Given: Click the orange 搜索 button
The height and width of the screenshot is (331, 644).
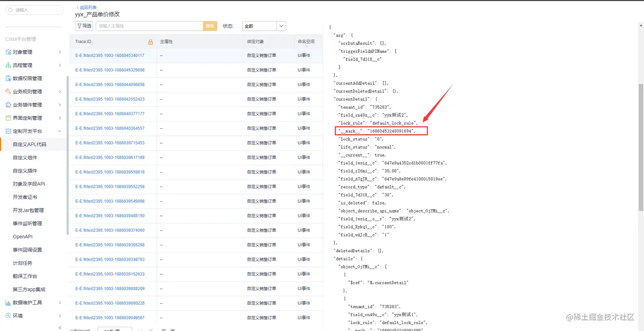Looking at the screenshot, I should pyautogui.click(x=210, y=26).
